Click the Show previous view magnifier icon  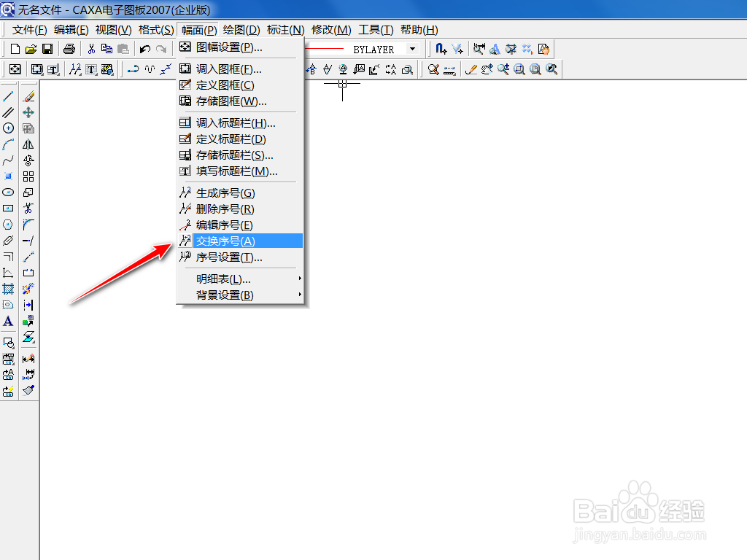coord(551,69)
